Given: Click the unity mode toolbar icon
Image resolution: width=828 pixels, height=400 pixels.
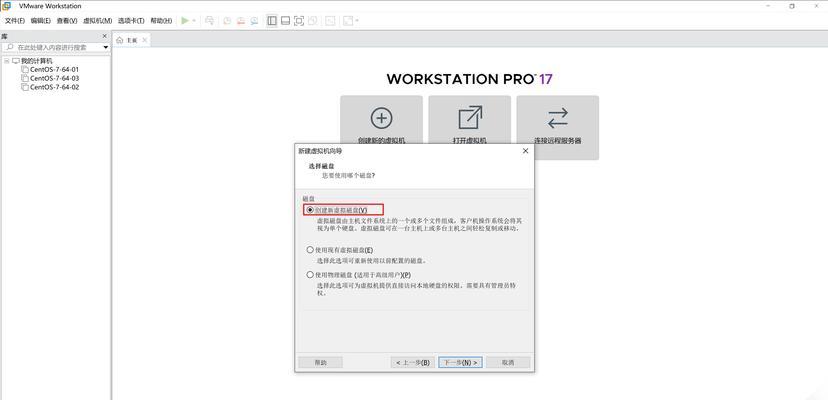Looking at the screenshot, I should click(313, 21).
